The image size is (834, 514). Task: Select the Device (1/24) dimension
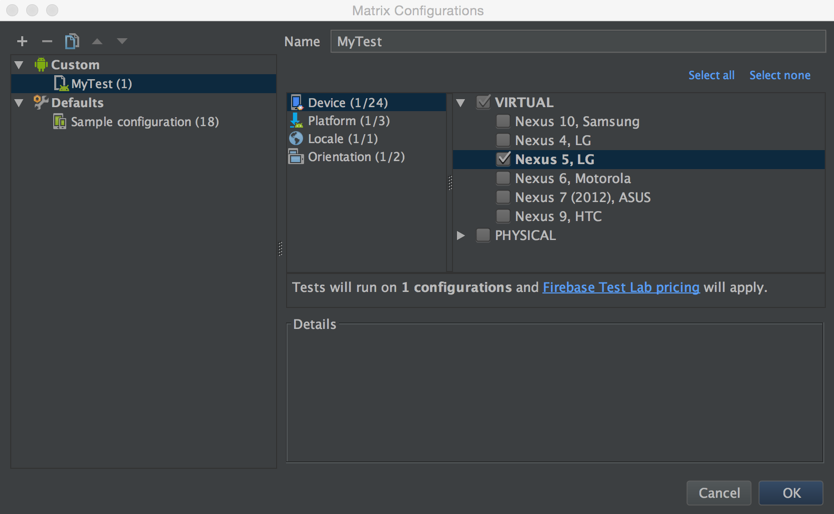pos(366,102)
